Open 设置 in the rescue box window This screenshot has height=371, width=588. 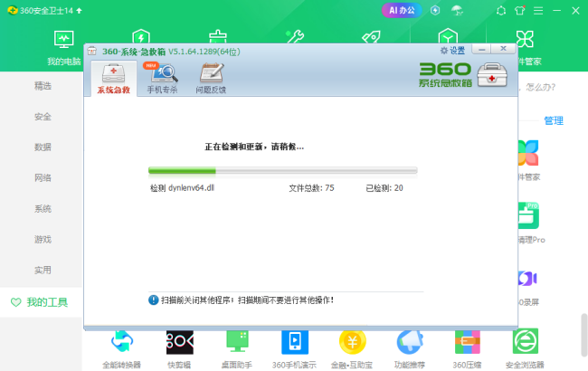tap(452, 51)
